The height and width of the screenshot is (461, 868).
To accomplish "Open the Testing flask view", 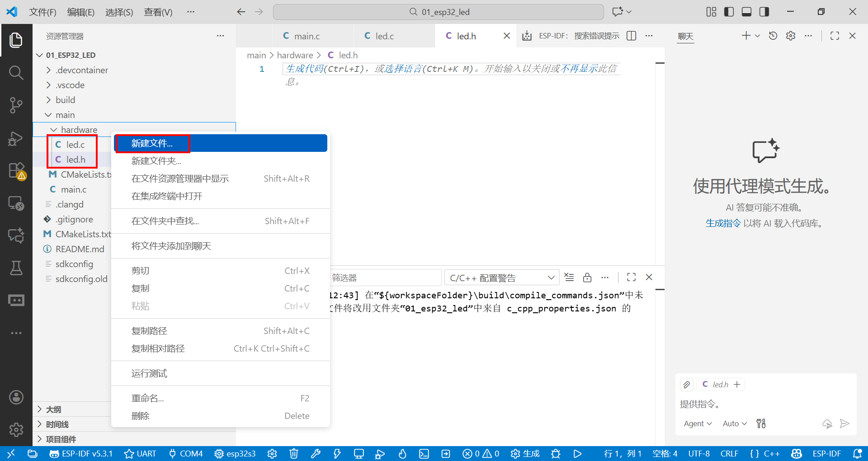I will pos(16,268).
